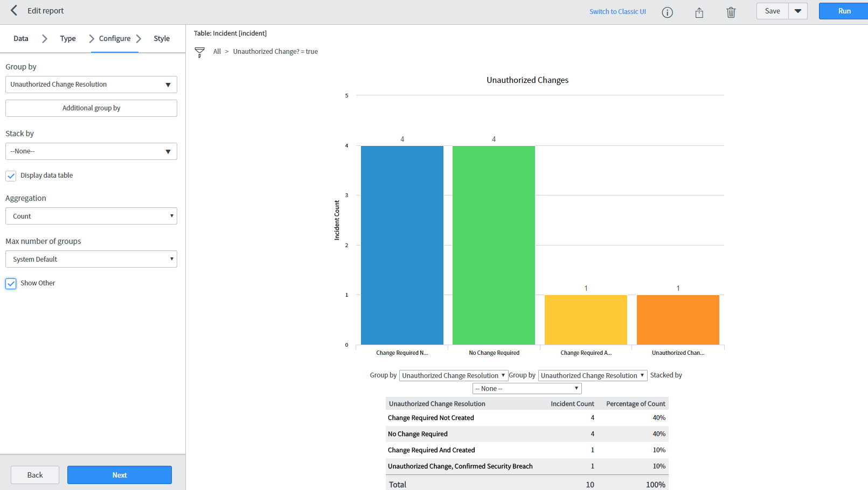Click the Additional group by button
The image size is (868, 490).
[x=91, y=108]
